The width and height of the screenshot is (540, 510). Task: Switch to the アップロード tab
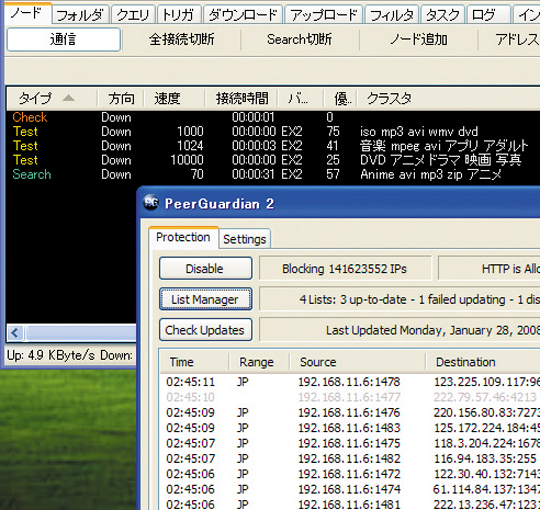[324, 15]
